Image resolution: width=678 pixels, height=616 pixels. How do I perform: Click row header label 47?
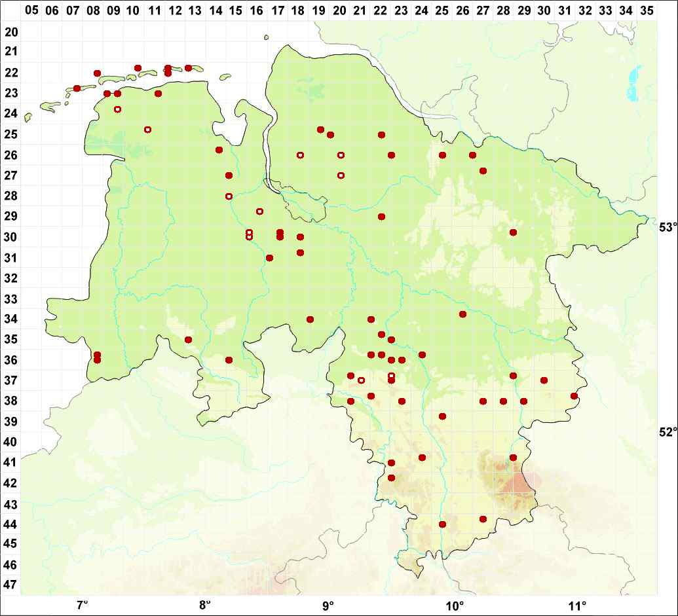point(11,585)
